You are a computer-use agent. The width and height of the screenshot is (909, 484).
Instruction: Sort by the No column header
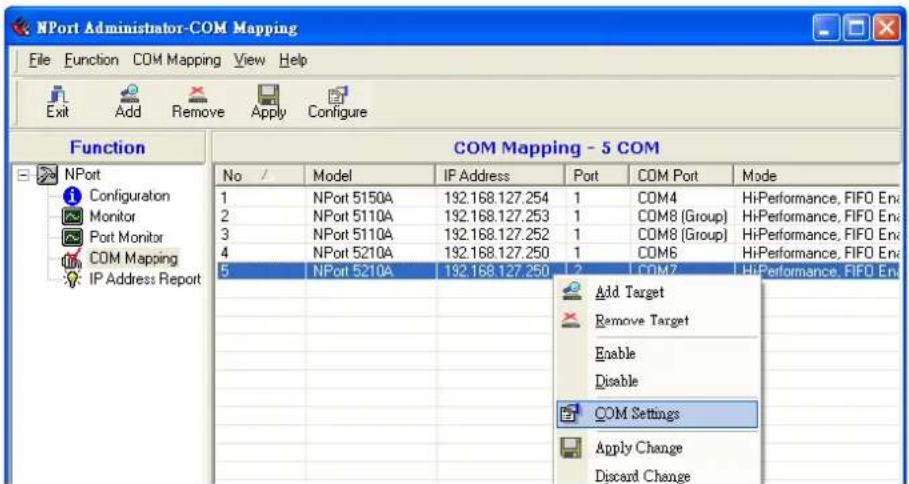(260, 176)
